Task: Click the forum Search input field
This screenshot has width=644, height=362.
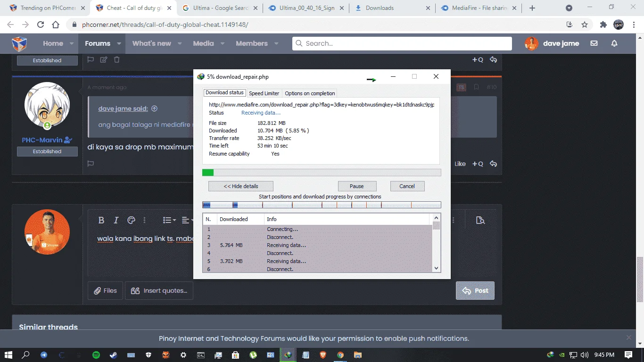Action: click(x=402, y=43)
